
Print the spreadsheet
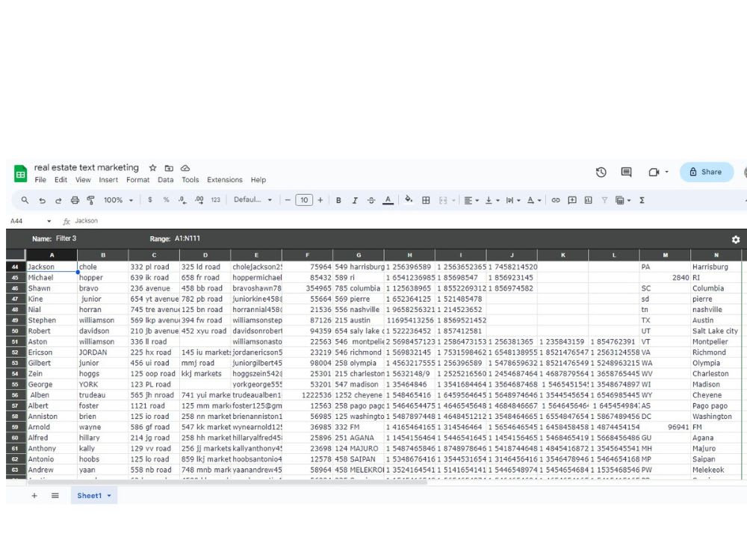tap(75, 200)
